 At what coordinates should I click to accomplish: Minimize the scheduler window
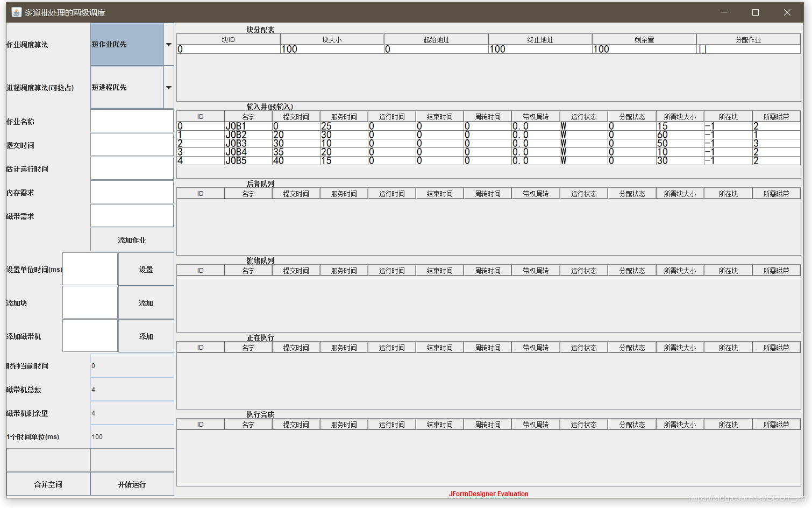point(724,12)
